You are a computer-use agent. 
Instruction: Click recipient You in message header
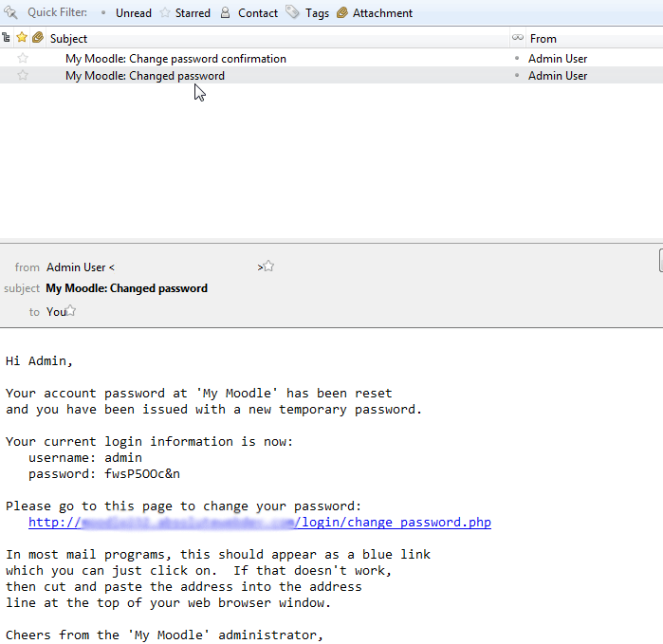(56, 312)
